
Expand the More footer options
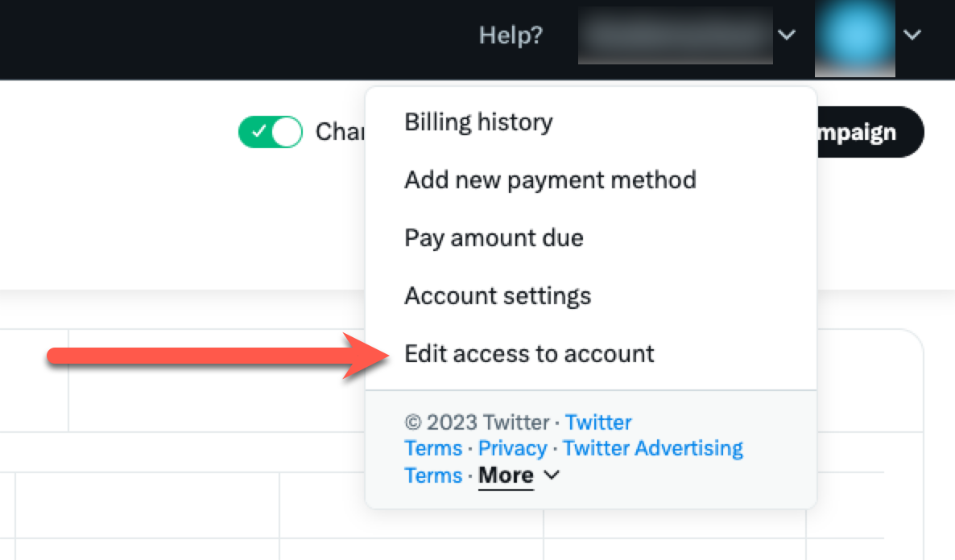(506, 476)
